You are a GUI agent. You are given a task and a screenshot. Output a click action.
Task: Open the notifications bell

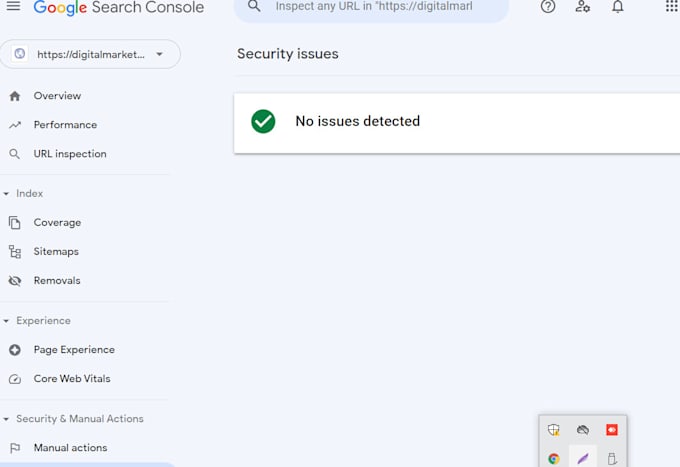coord(618,7)
